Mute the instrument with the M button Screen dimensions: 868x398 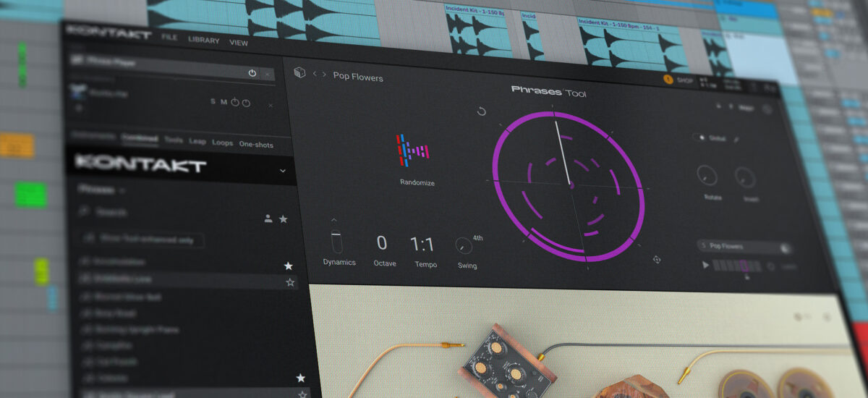pyautogui.click(x=224, y=102)
